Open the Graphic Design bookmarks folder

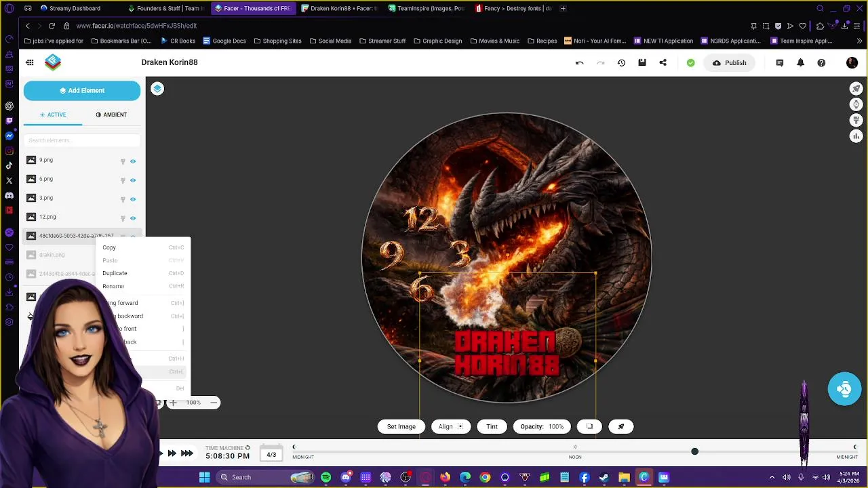click(437, 41)
